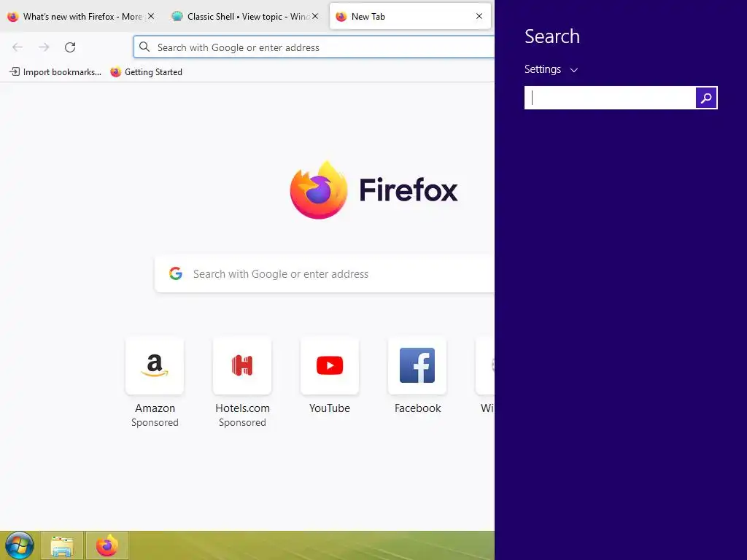The height and width of the screenshot is (560, 747).
Task: Click the Search heading in the Search pane
Action: pyautogui.click(x=552, y=36)
